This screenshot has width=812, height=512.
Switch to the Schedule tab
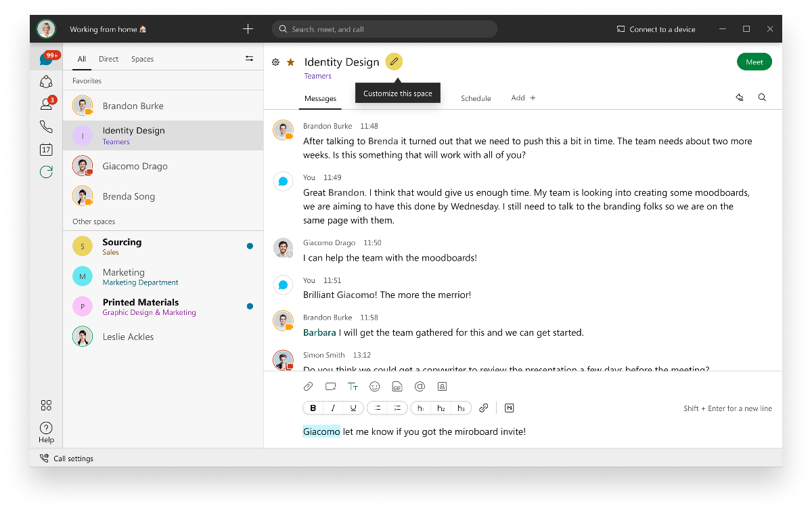coord(476,98)
